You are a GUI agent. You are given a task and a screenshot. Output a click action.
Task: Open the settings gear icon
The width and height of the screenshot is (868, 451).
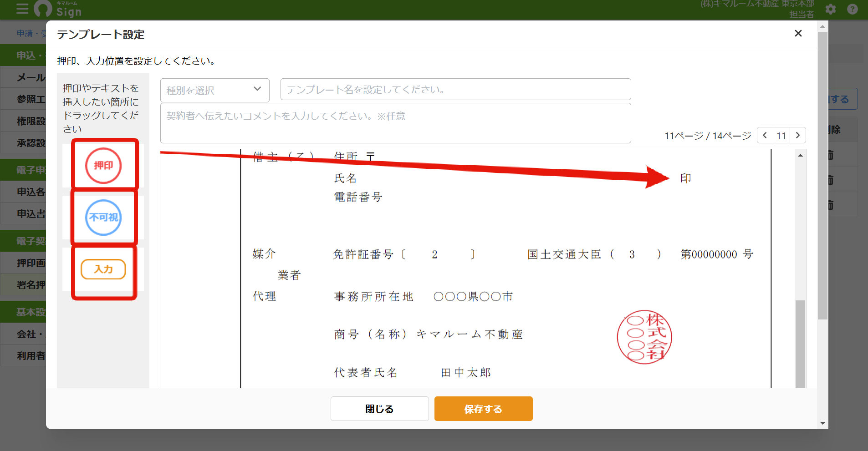pyautogui.click(x=831, y=9)
